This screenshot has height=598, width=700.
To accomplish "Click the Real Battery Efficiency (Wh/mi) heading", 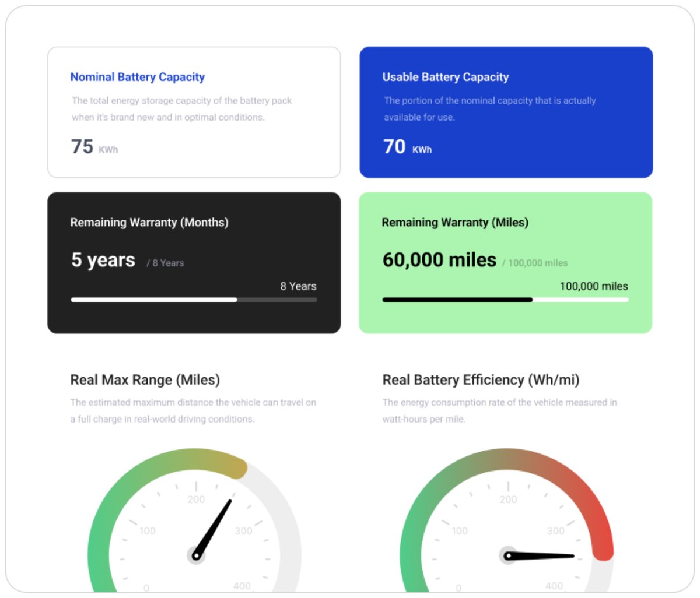I will click(481, 380).
